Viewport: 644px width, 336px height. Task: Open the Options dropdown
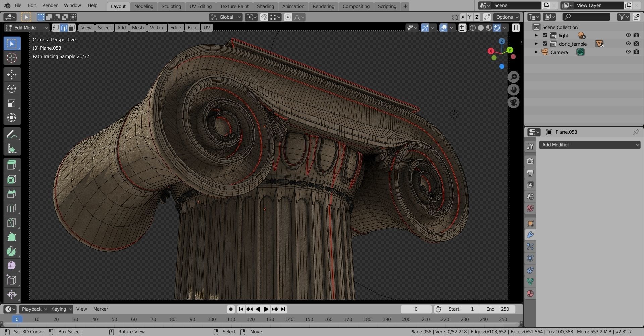click(x=506, y=17)
